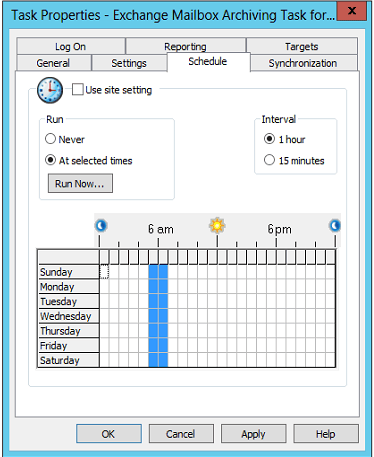Open Help for this dialog
Screen dimensions: 374x457
click(326, 434)
